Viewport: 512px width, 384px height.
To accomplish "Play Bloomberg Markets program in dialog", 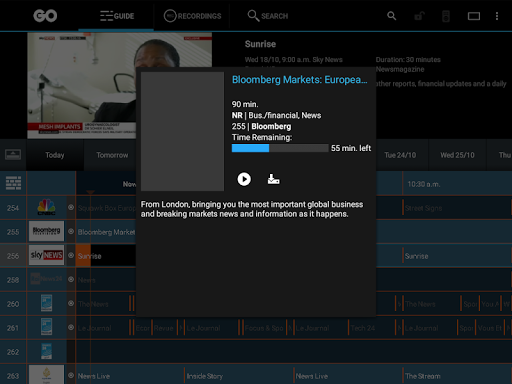I will [244, 179].
